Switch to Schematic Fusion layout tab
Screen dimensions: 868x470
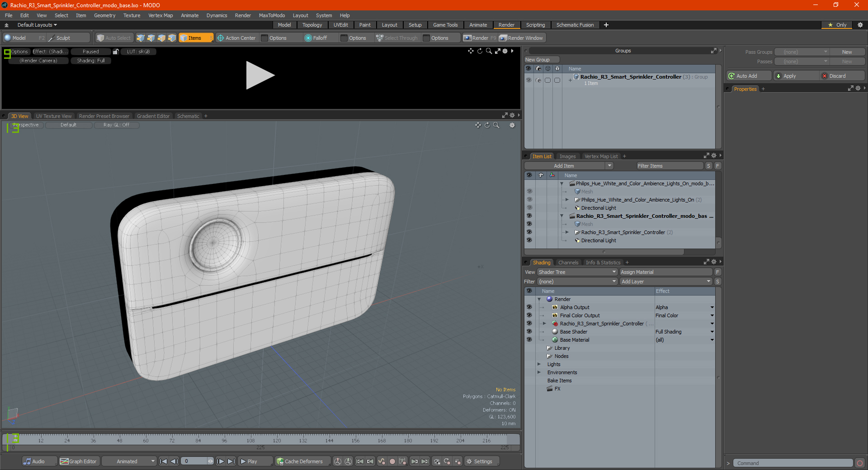[x=575, y=25]
